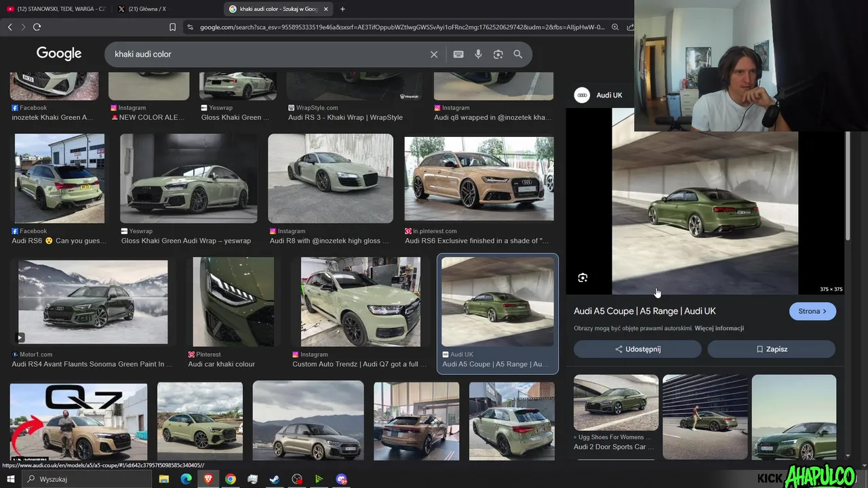This screenshot has height=488, width=868.
Task: Reload the page in the browser toolbar
Action: [37, 27]
